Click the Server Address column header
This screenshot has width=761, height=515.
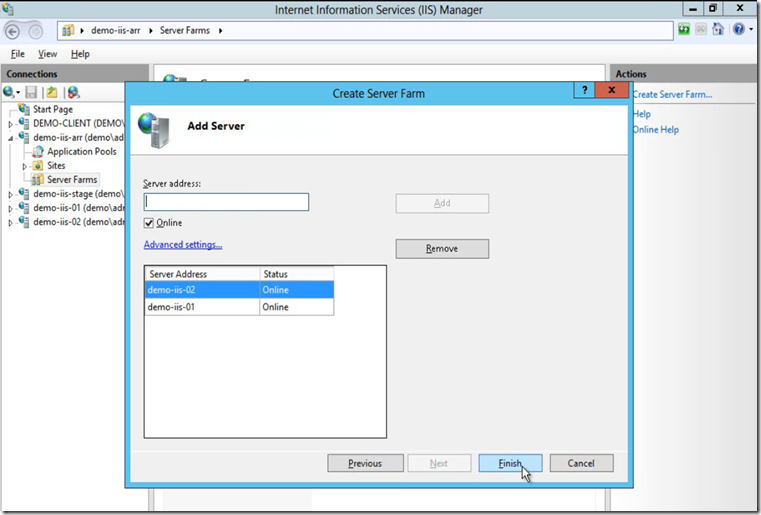[x=202, y=274]
